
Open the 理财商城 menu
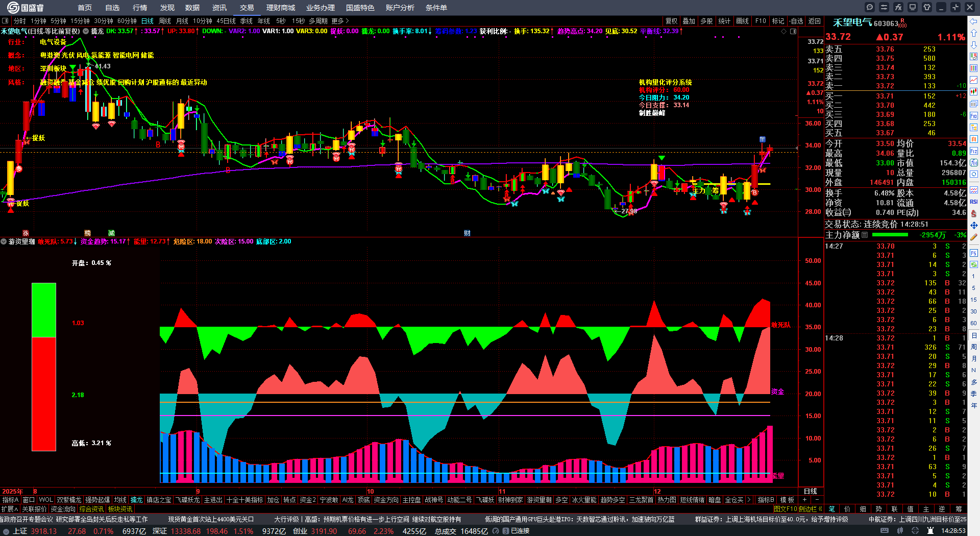pos(281,8)
